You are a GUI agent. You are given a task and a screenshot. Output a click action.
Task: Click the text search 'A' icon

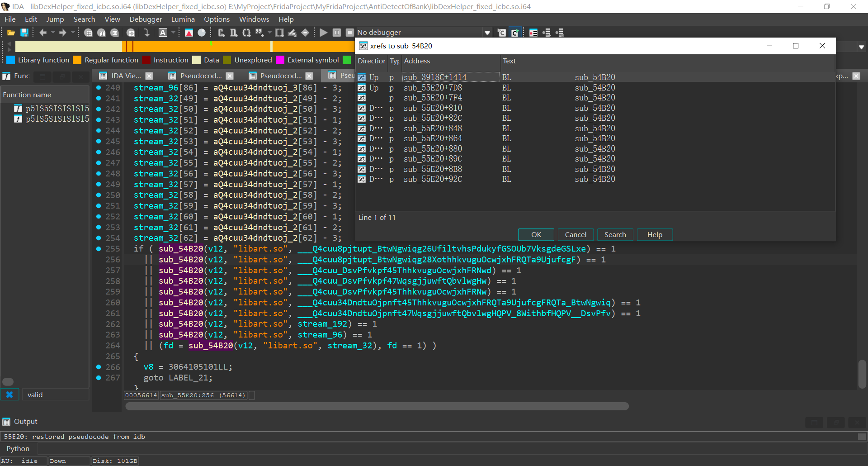coord(163,33)
